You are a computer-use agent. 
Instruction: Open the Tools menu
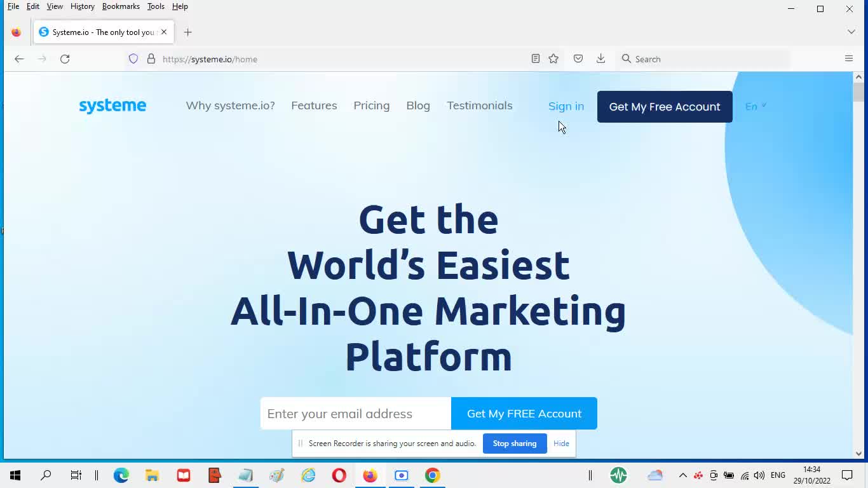156,6
